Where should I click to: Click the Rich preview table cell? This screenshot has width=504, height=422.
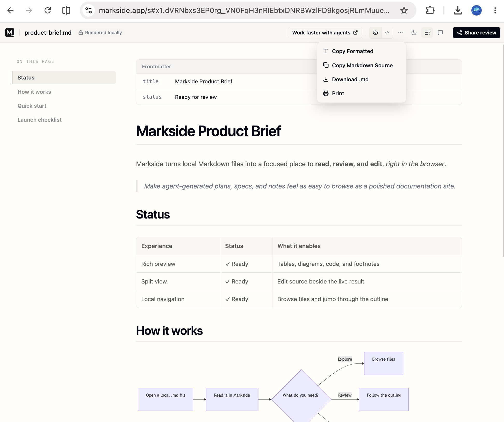(178, 264)
